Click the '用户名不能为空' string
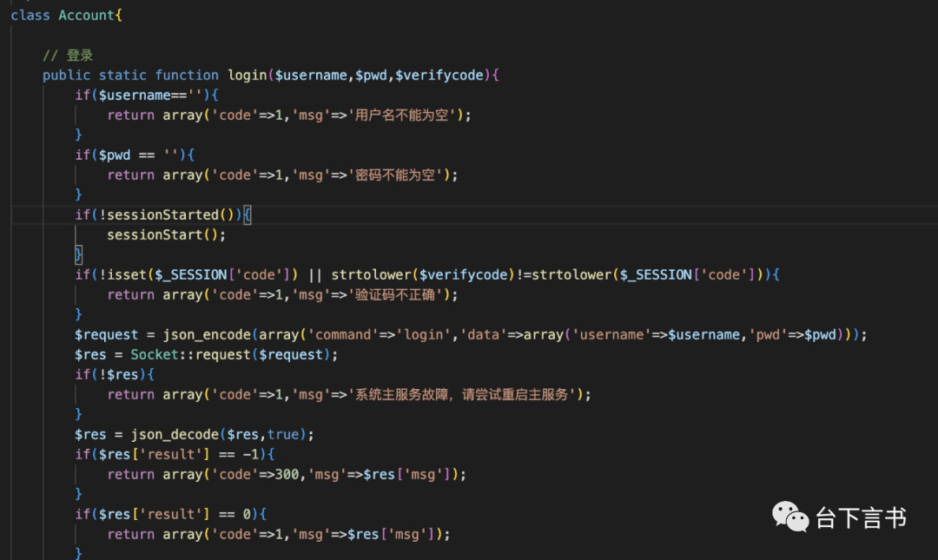938x560 pixels. 403,115
